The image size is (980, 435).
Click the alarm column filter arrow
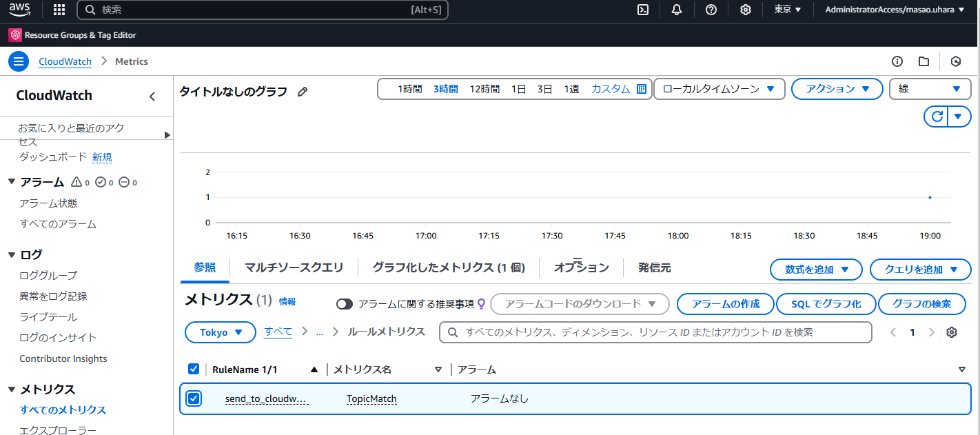(x=962, y=370)
